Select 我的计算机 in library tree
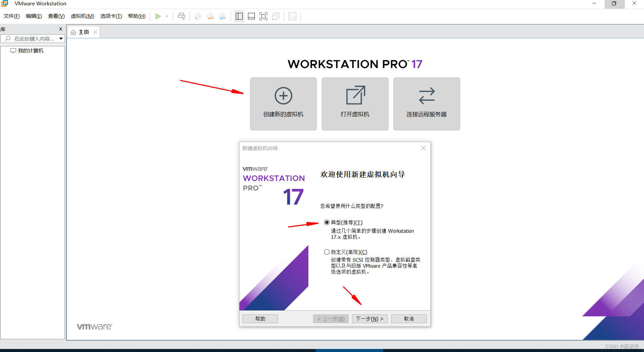Viewport: 644px width, 352px height. pyautogui.click(x=31, y=51)
